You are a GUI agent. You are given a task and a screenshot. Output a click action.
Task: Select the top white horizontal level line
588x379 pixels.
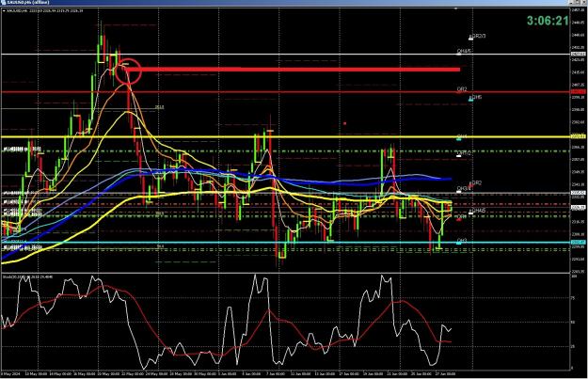coord(285,55)
